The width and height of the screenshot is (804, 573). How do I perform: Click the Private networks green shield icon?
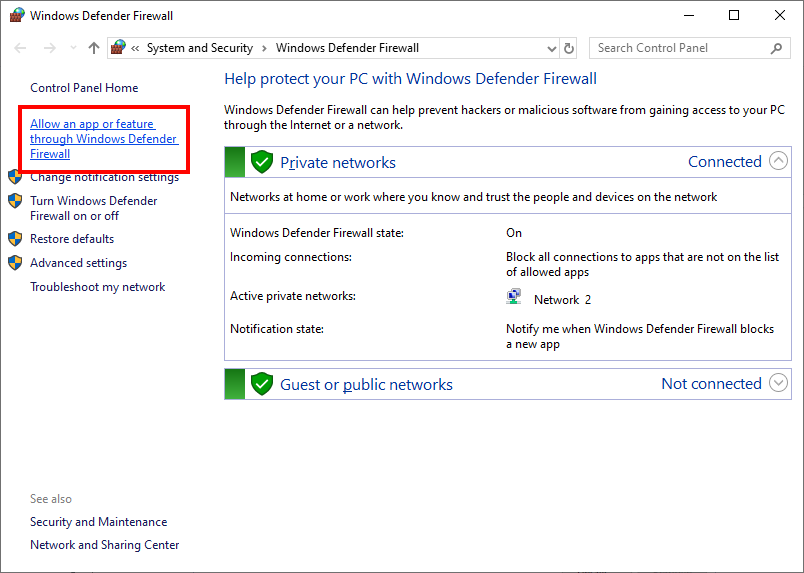point(262,162)
